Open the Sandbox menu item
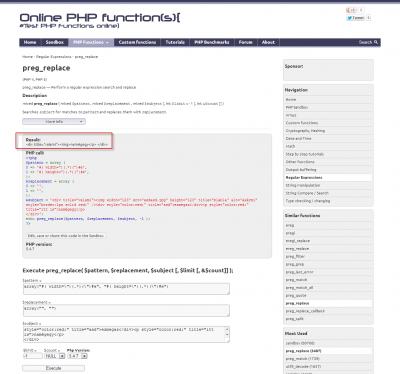 (55, 42)
